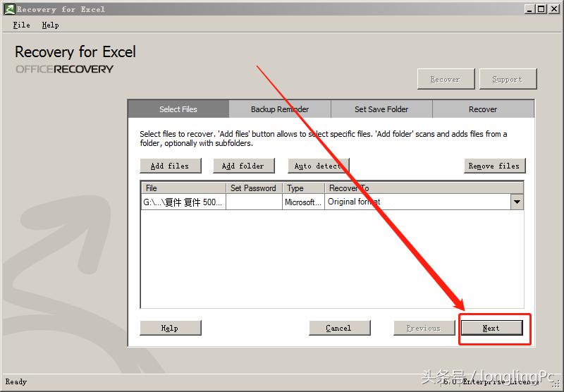
Task: Click the Auto detect button
Action: [x=318, y=166]
